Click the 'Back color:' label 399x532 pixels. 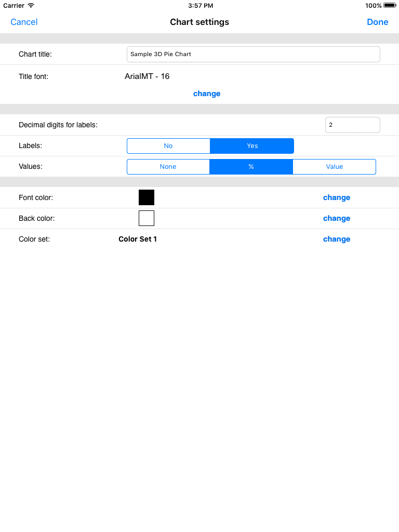point(37,218)
